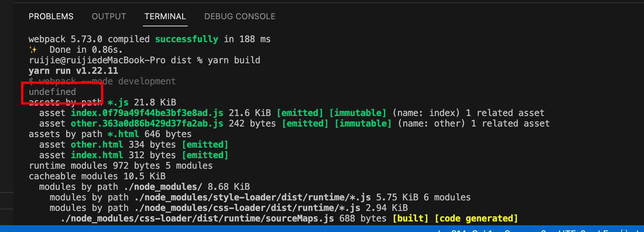Click the other.html asset name
The width and height of the screenshot is (644, 232).
tap(97, 145)
